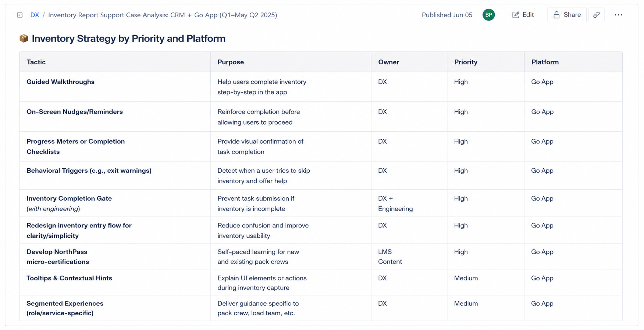Click 'Detect when a user tries' purpose
Image resolution: width=644 pixels, height=330 pixels.
291,175
